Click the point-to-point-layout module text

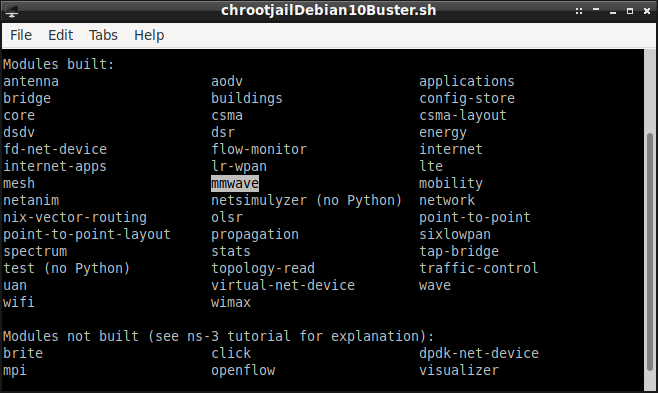click(87, 234)
